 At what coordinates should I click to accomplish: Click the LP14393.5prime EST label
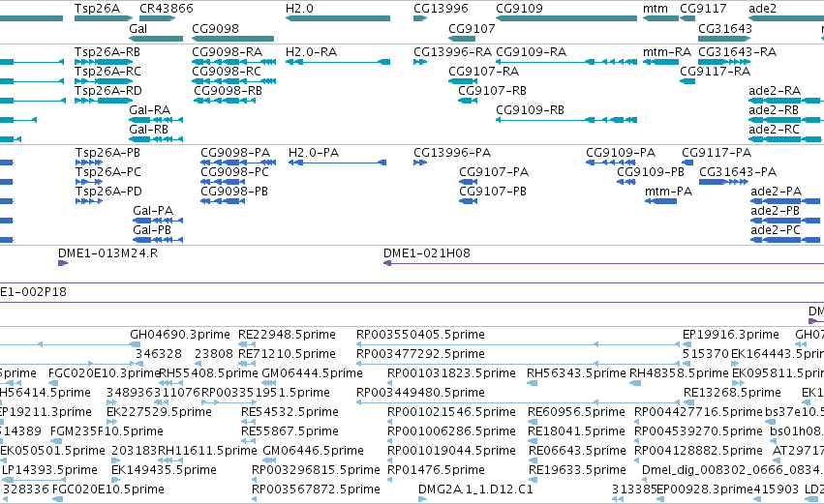click(x=50, y=470)
